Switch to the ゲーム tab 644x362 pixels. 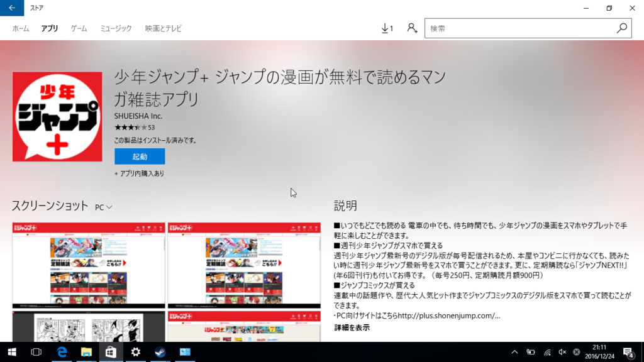point(79,28)
